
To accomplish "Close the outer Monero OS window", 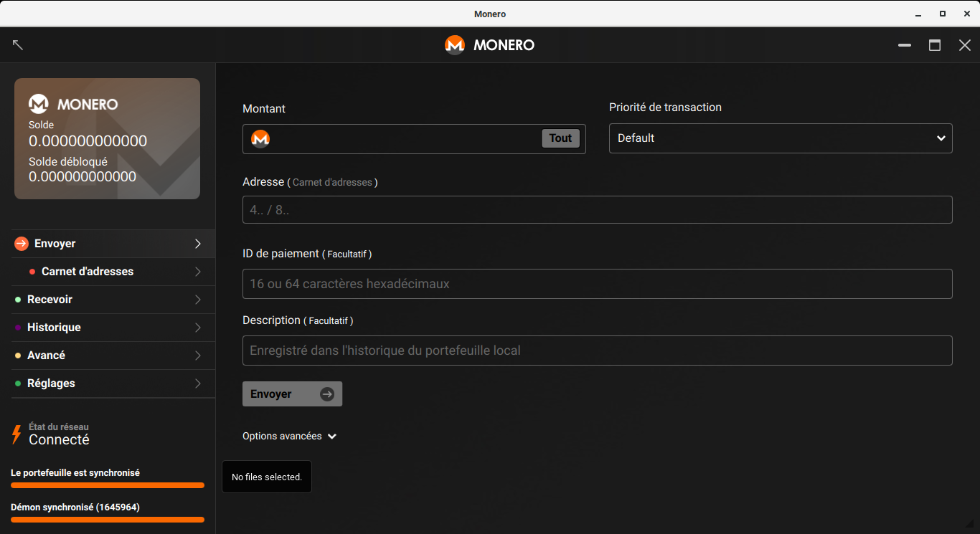I will click(965, 14).
